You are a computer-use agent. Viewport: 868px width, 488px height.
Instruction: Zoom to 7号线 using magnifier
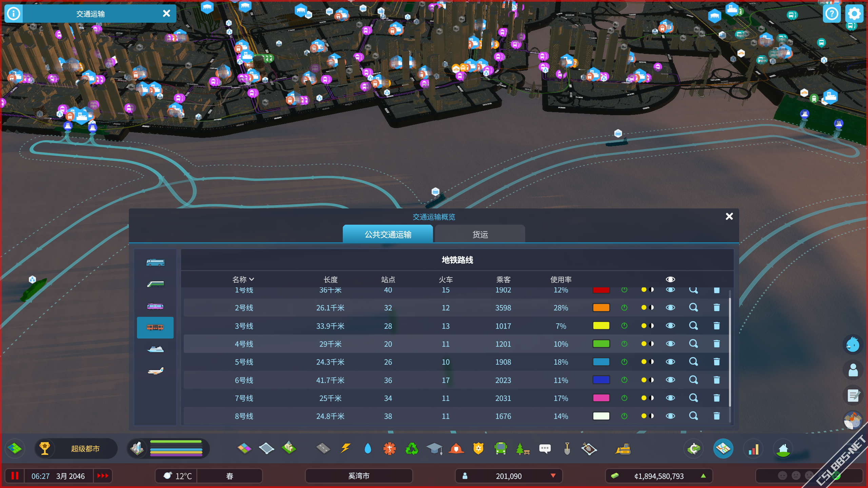(693, 398)
